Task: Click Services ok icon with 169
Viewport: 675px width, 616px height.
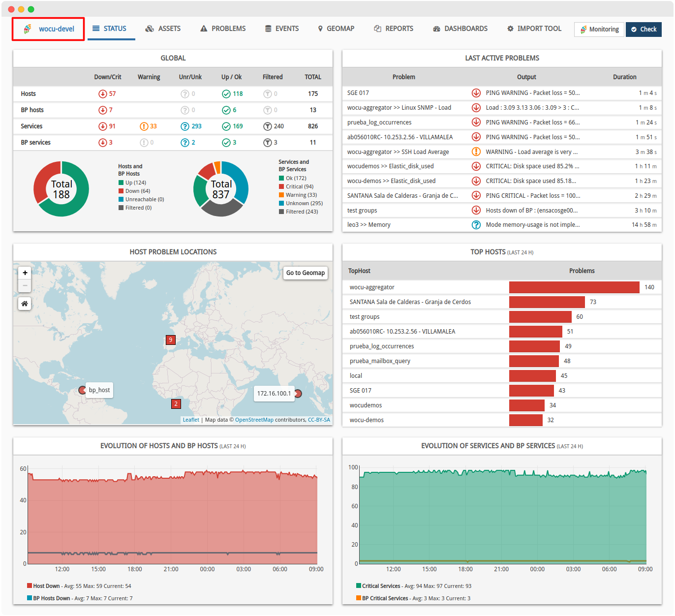Action: (x=226, y=126)
